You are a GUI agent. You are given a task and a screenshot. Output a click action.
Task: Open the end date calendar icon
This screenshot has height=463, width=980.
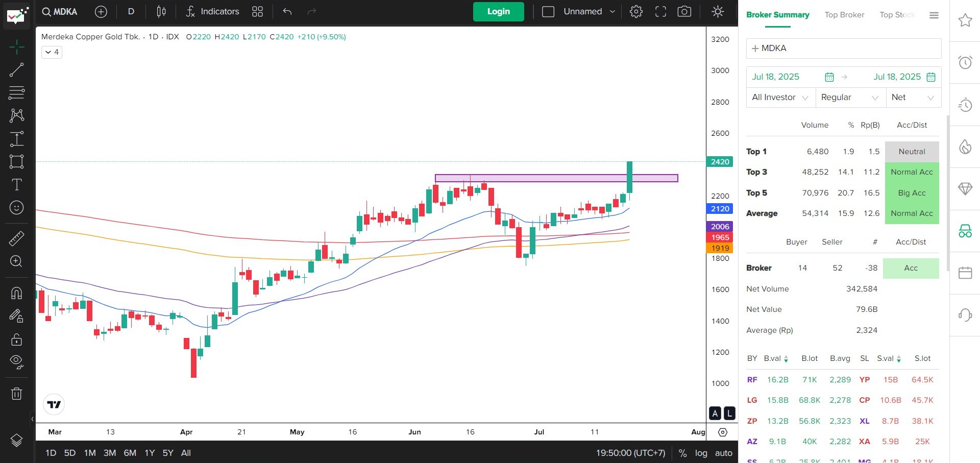931,77
